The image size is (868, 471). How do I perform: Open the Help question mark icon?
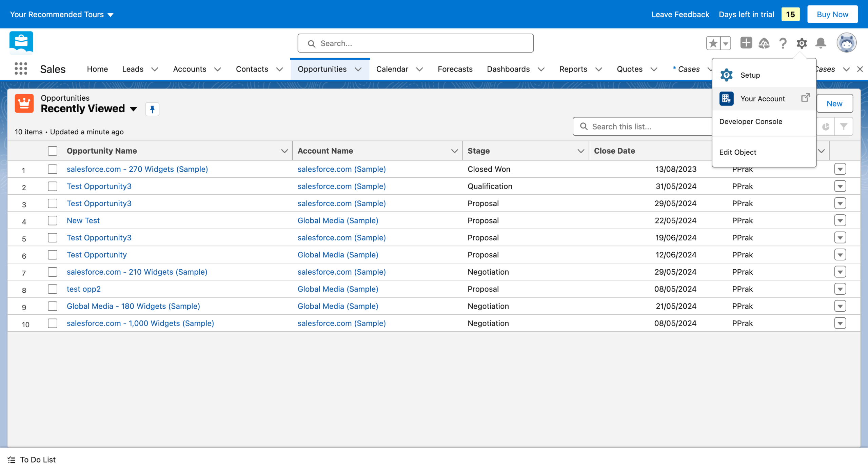point(783,43)
